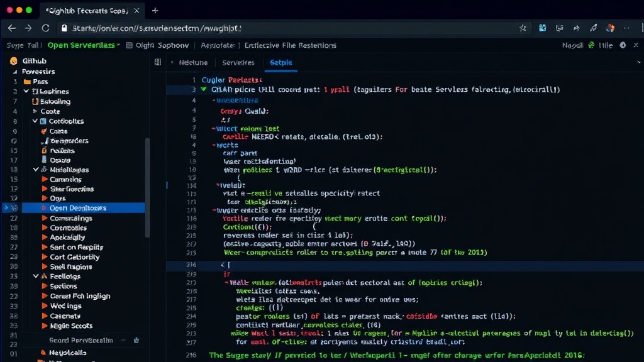Close the panel with the top-right X
This screenshot has width=644, height=362.
coord(636,45)
